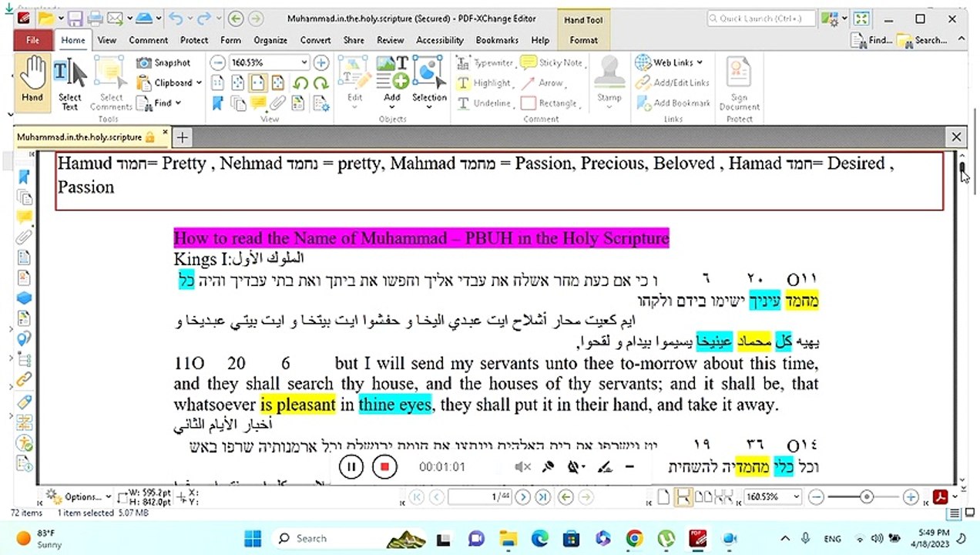Switch to the View ribbon tab
Viewport: 980px width, 555px height.
(x=107, y=40)
